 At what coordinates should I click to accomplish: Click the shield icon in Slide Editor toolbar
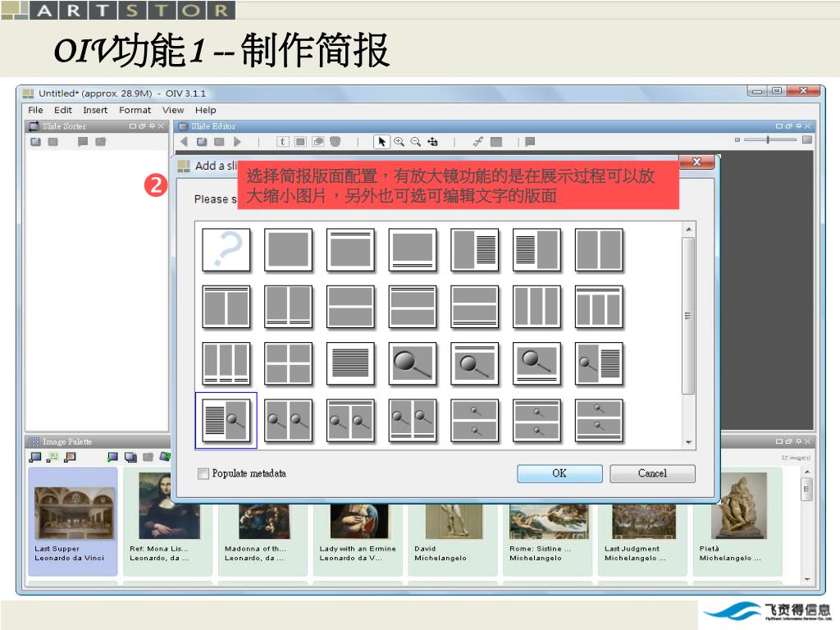(x=336, y=141)
